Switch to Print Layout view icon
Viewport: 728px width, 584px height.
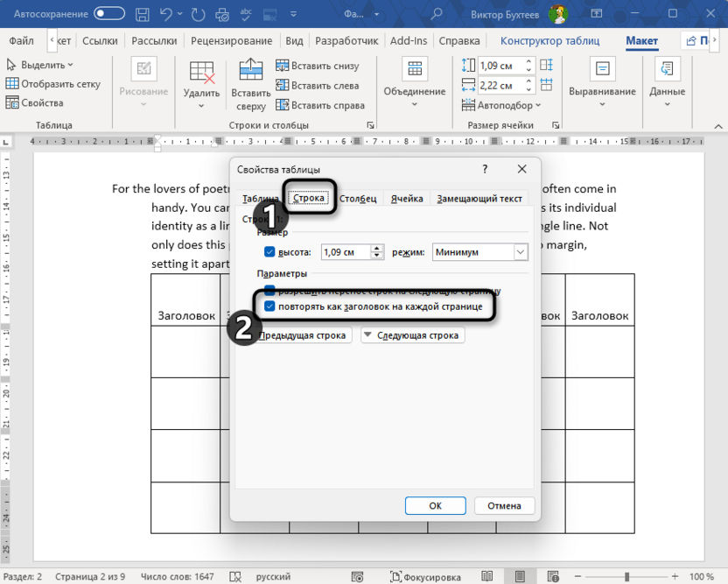[520, 577]
